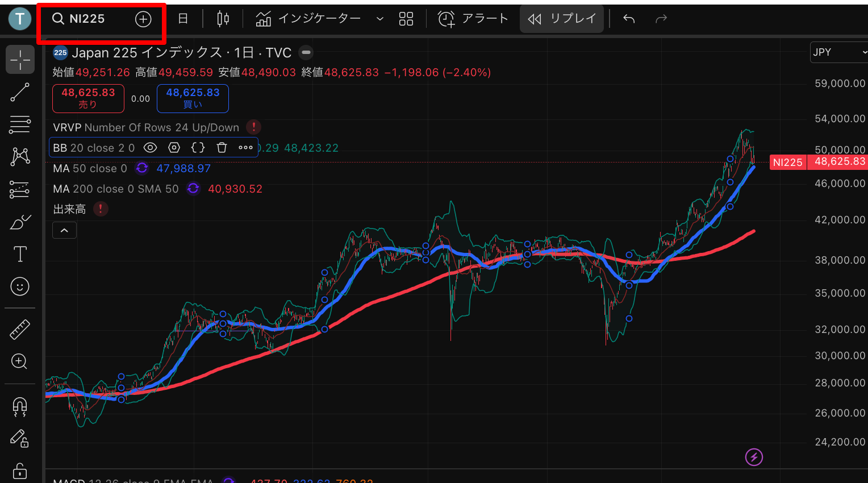This screenshot has width=868, height=483.
Task: Collapse the indicator legend list
Action: click(x=64, y=230)
